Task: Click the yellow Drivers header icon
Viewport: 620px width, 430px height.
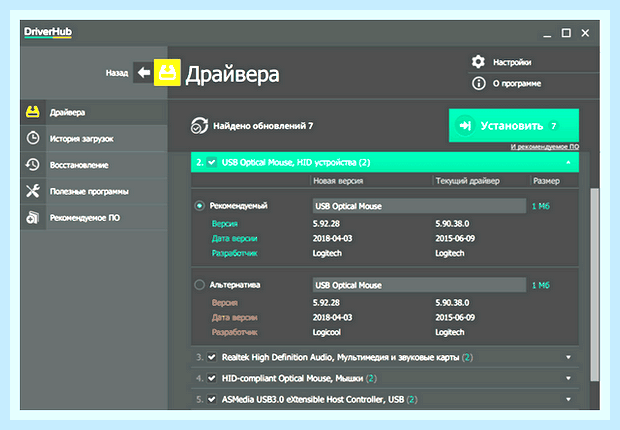Action: pyautogui.click(x=167, y=73)
